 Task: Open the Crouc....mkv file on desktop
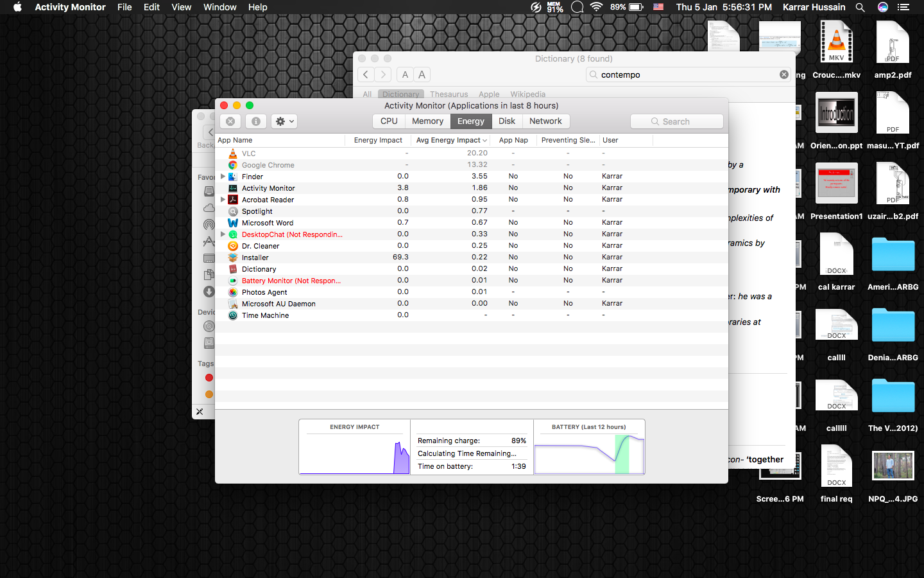837,51
